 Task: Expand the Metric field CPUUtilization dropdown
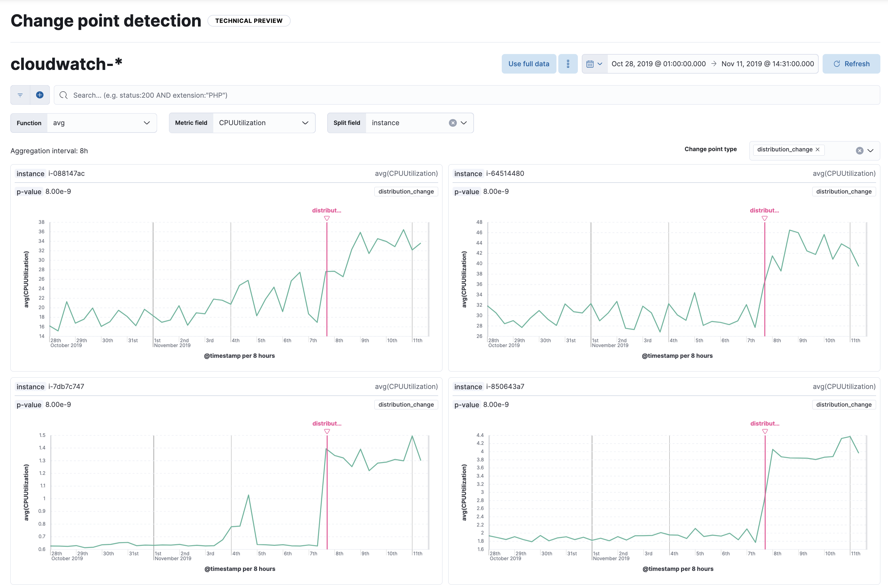point(304,123)
